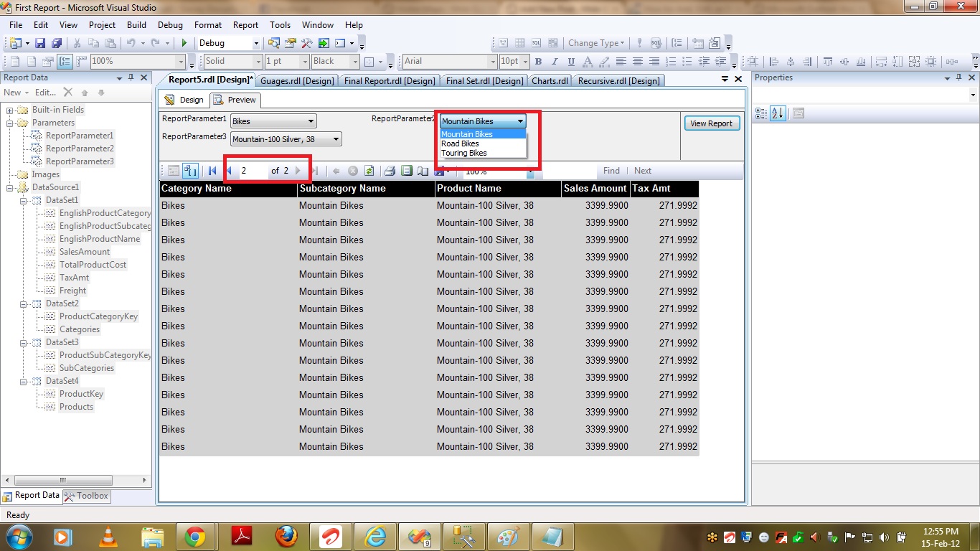Toggle the Print Layout view button
This screenshot has height=551, width=980.
click(406, 171)
